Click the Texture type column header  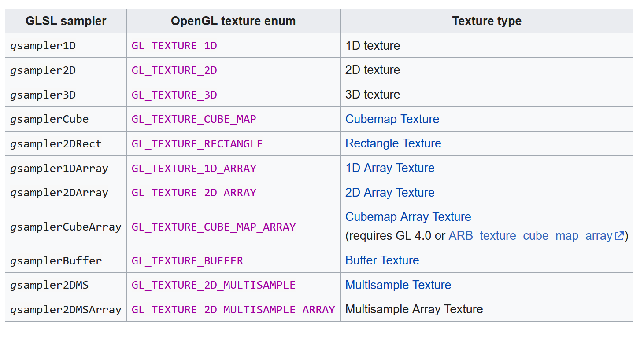pos(486,21)
